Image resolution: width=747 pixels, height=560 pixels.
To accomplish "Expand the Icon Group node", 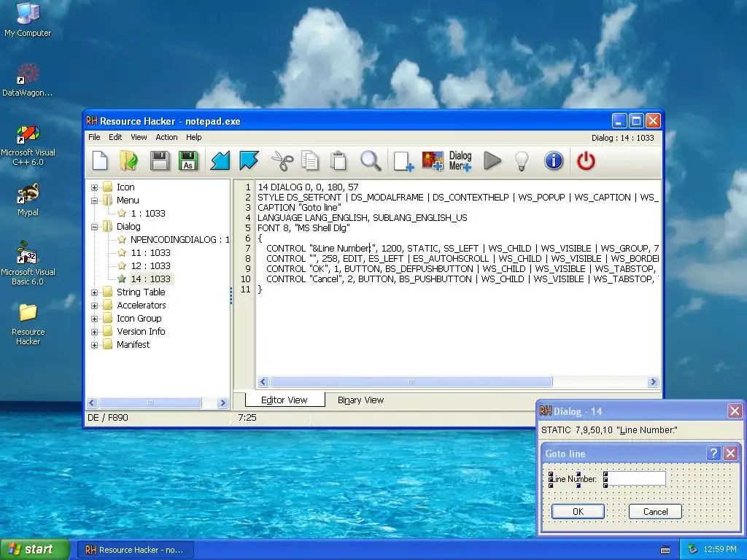I will [94, 319].
